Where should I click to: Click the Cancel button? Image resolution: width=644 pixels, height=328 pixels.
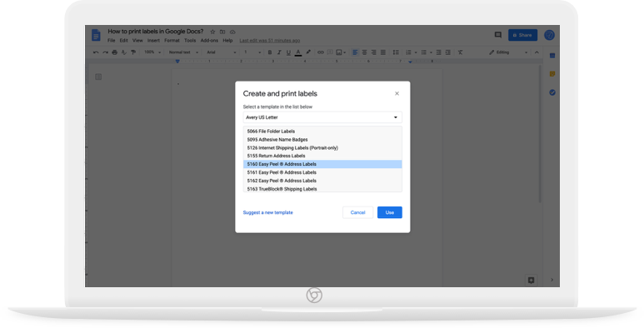click(357, 212)
